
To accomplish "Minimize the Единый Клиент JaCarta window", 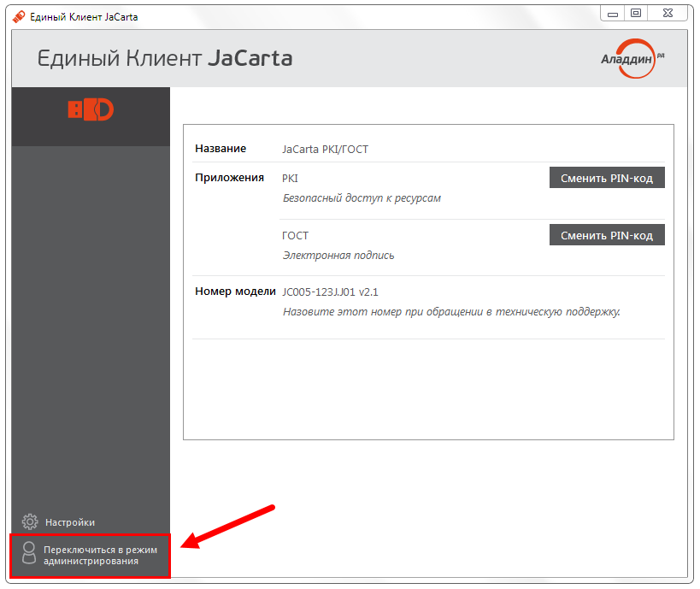I will 612,13.
